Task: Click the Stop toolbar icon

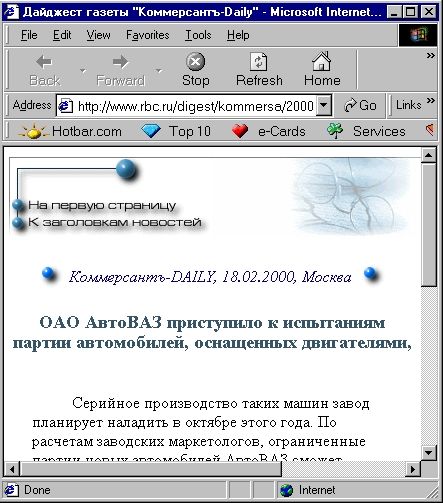Action: (195, 62)
